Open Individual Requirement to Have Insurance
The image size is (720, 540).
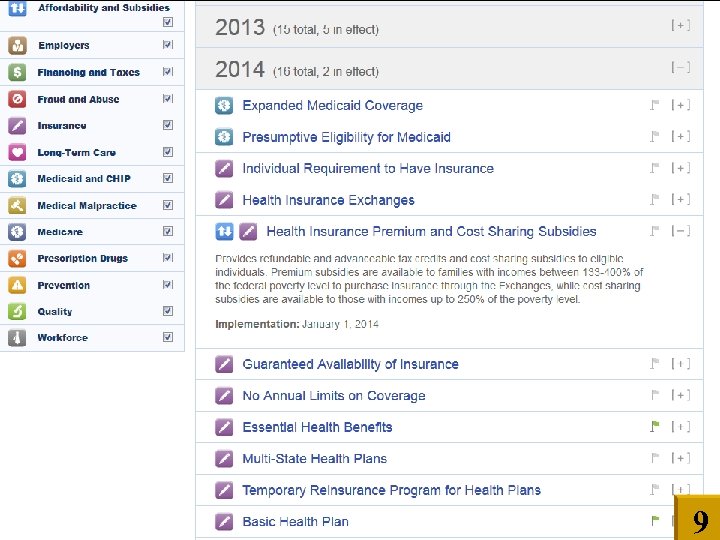click(x=367, y=168)
